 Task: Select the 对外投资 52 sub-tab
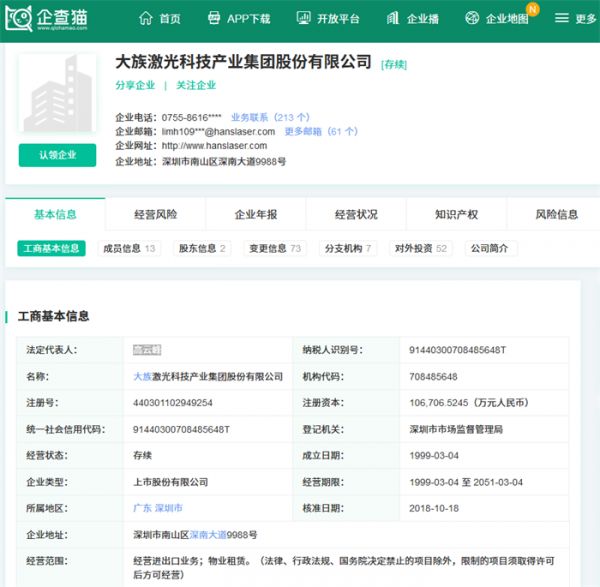coord(421,248)
